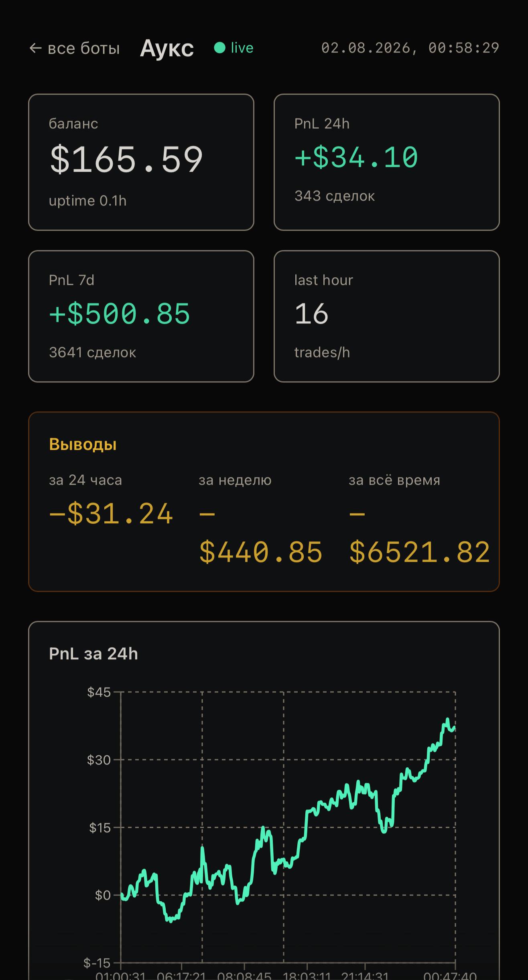528x980 pixels.
Task: Open the баланс $165.59 card
Action: [x=141, y=162]
